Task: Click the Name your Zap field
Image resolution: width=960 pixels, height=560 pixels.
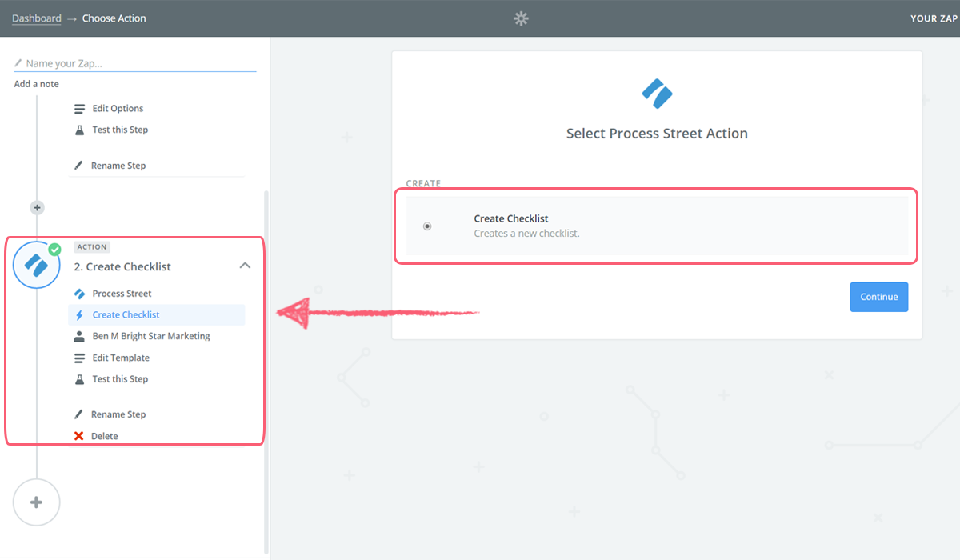Action: point(135,63)
